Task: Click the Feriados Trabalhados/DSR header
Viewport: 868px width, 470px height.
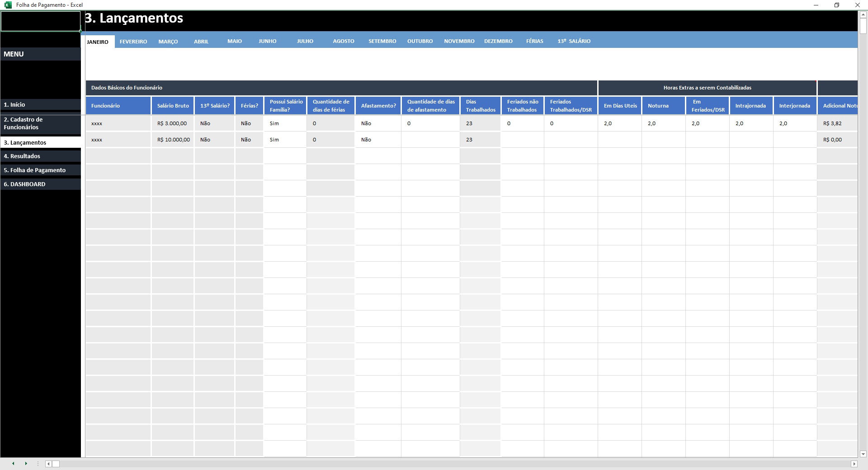Action: [571, 106]
